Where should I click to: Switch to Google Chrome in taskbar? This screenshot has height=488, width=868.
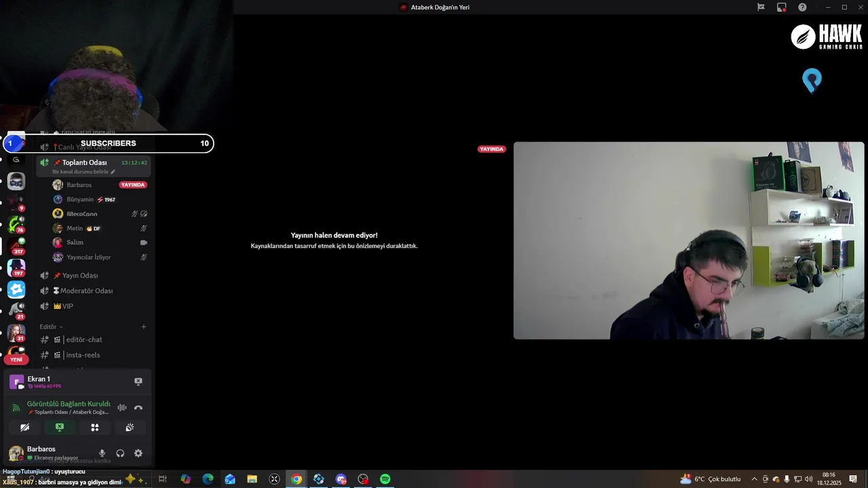296,479
